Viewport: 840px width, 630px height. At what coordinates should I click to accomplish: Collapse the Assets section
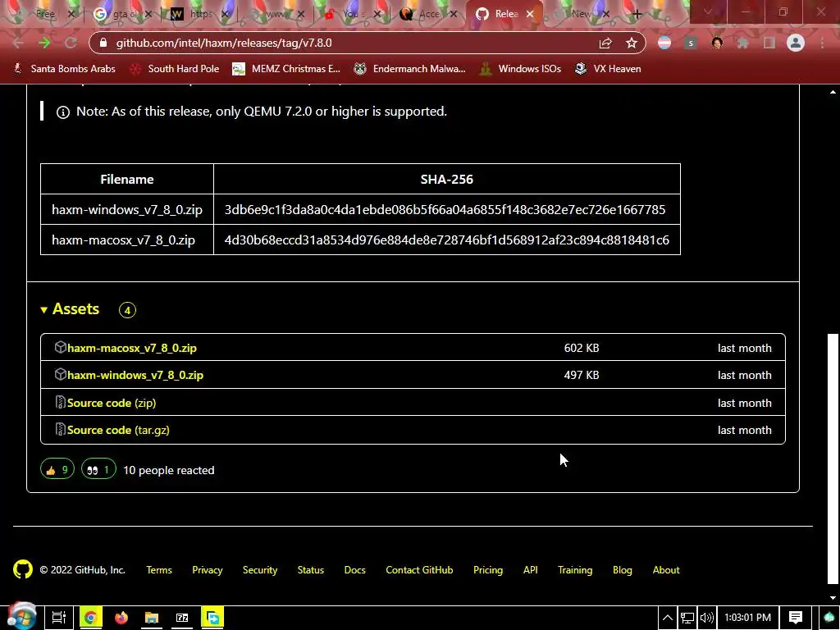click(x=70, y=309)
